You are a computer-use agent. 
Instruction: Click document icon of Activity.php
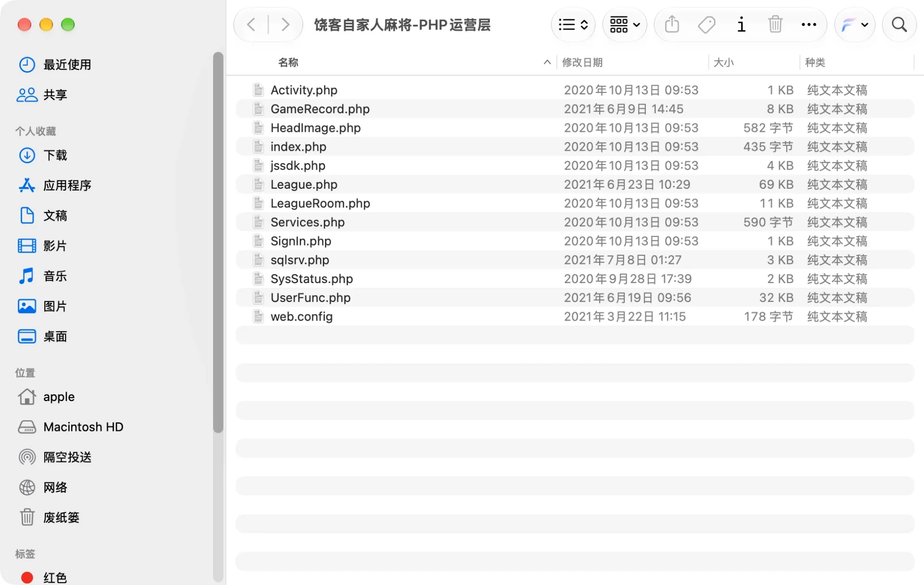[258, 90]
